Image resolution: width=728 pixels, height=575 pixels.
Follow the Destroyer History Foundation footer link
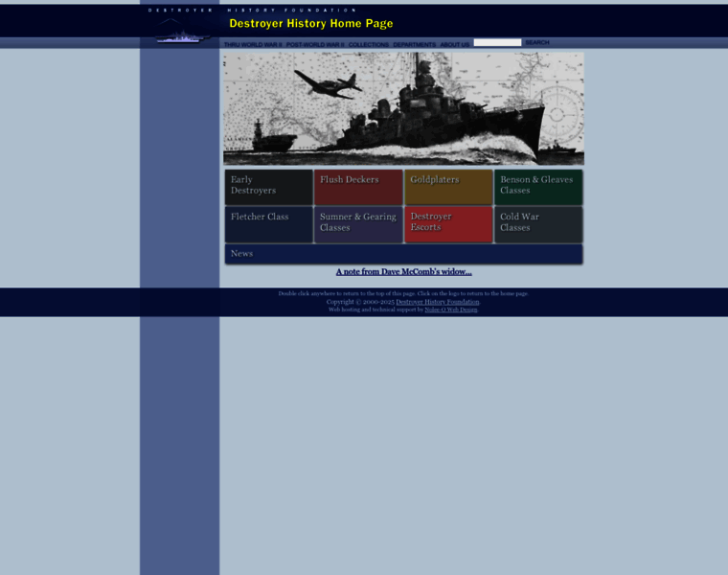point(438,302)
